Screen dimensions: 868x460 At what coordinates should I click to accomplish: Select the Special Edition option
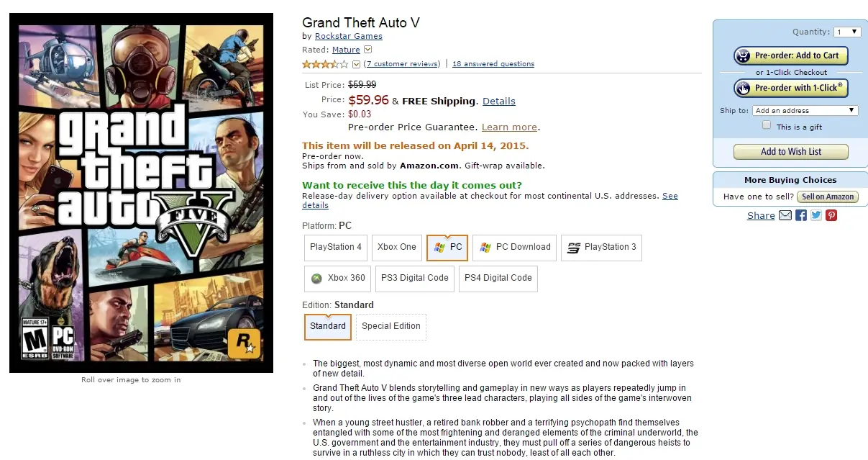(390, 326)
